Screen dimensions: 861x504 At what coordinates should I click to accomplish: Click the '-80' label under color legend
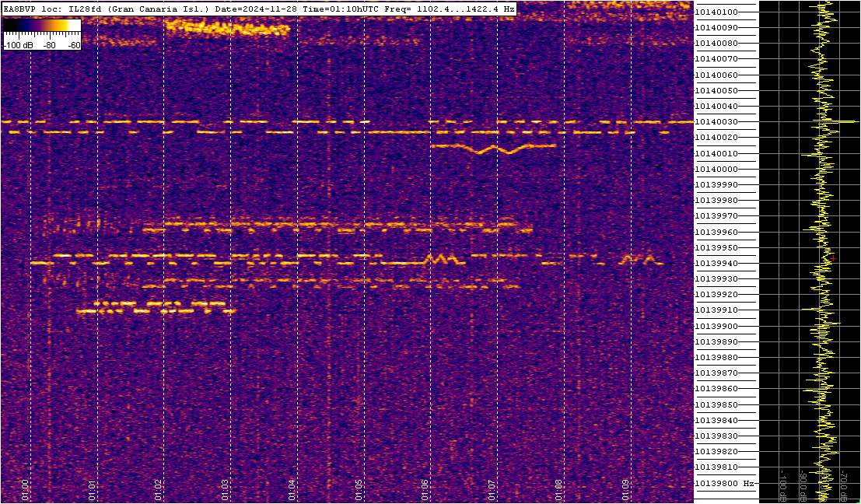click(x=50, y=46)
